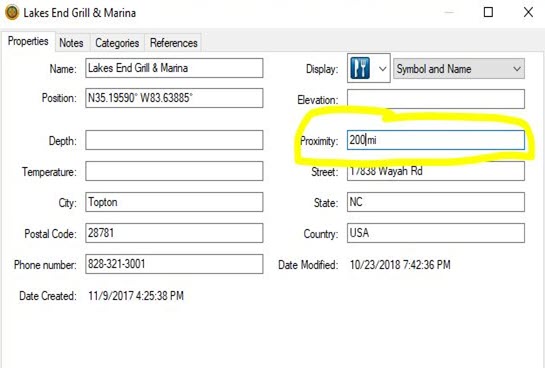
Task: Click the Country field showing USA
Action: click(436, 233)
